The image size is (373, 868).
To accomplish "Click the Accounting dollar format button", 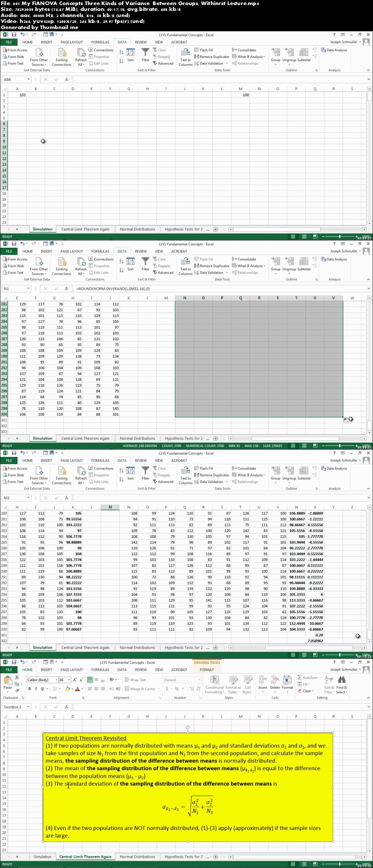I will [167, 689].
